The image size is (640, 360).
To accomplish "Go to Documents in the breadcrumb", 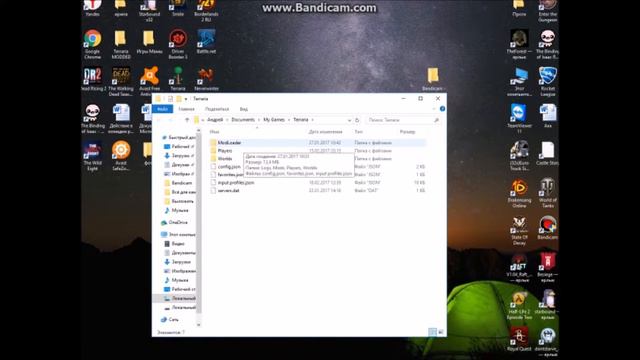I will [x=243, y=120].
